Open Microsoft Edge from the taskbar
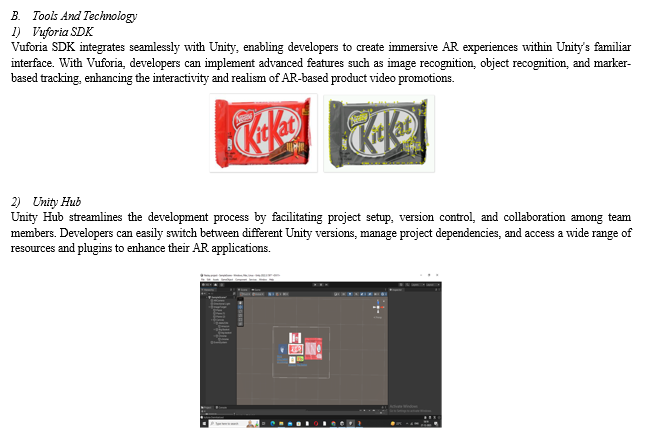 click(x=272, y=423)
